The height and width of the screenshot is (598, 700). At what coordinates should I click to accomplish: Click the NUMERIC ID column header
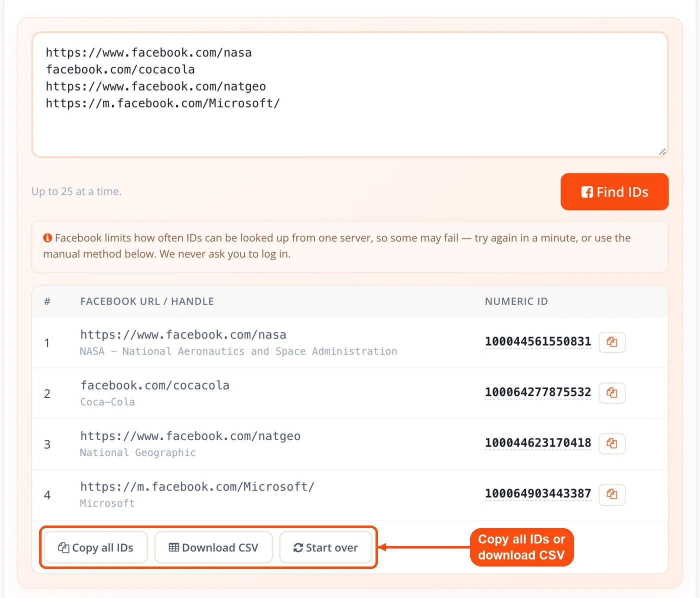pos(516,301)
